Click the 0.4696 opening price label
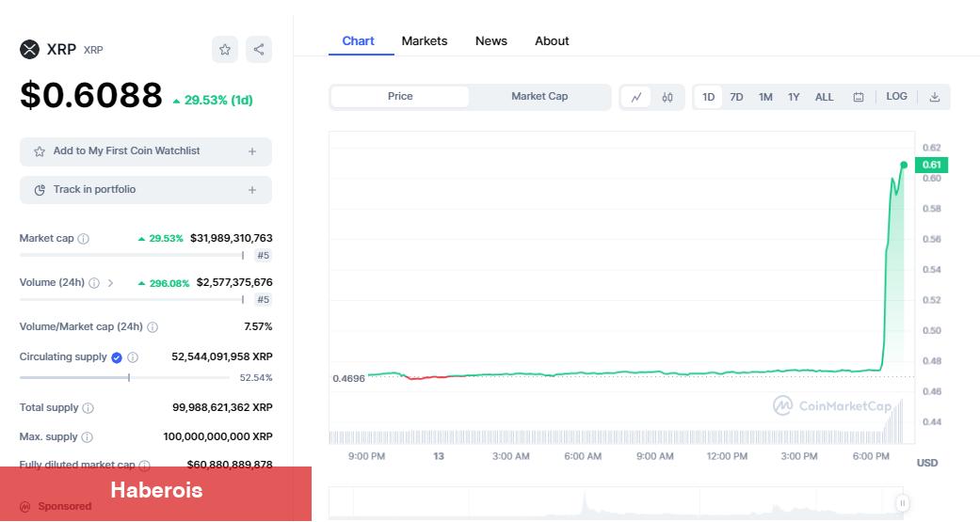 [348, 378]
